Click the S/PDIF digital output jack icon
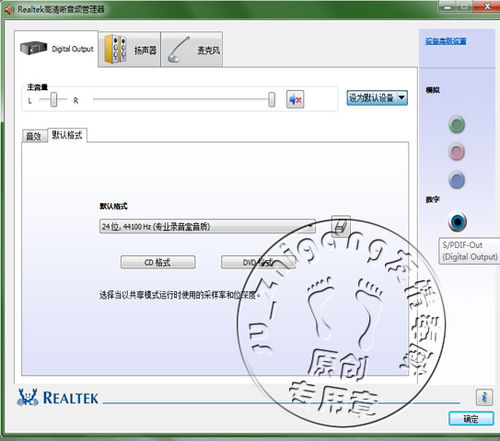 [x=457, y=221]
